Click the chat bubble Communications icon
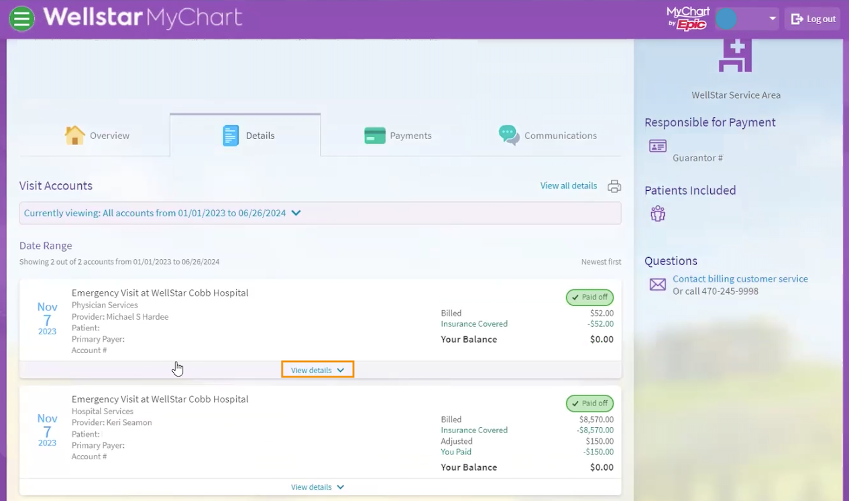Image resolution: width=850 pixels, height=502 pixels. pyautogui.click(x=508, y=135)
